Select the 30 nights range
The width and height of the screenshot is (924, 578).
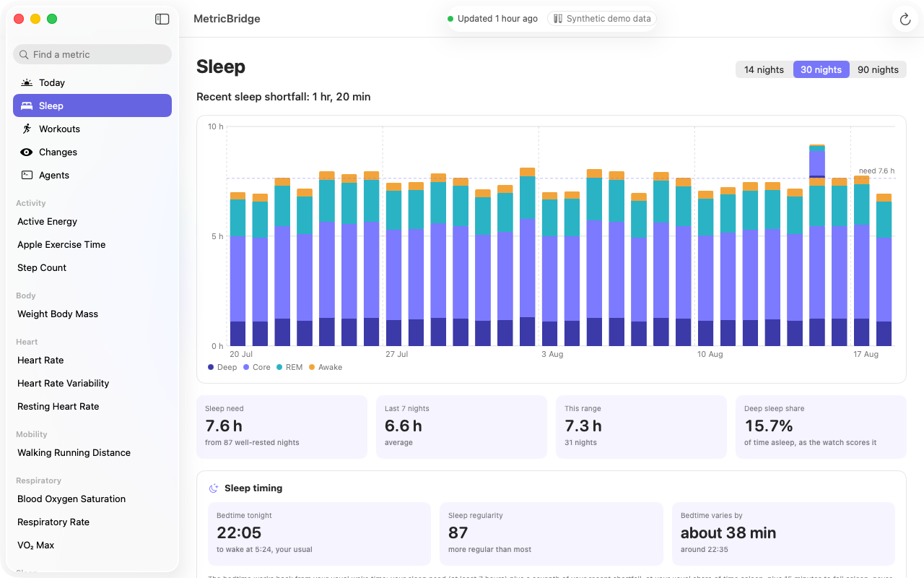tap(821, 69)
